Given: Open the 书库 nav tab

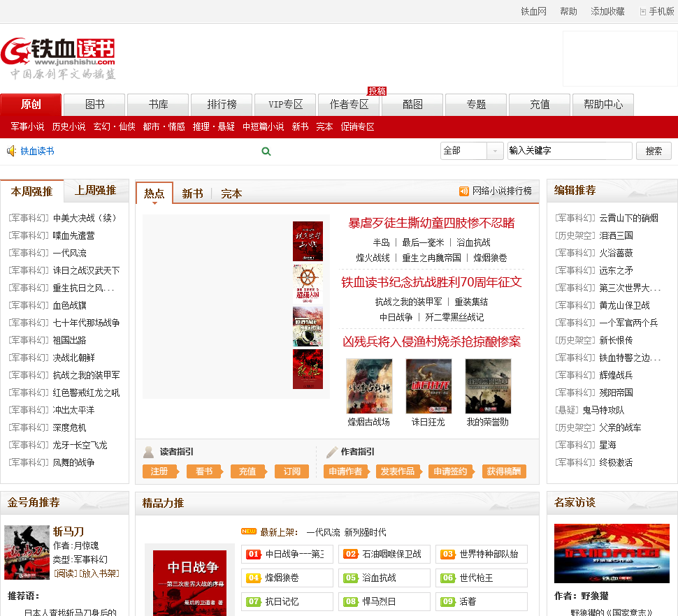Looking at the screenshot, I should 158,105.
